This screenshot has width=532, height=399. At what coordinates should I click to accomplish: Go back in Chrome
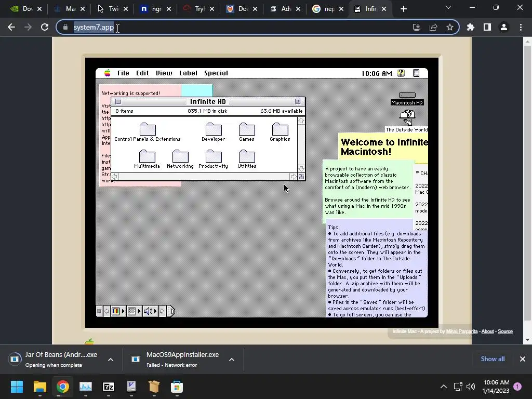[x=11, y=27]
